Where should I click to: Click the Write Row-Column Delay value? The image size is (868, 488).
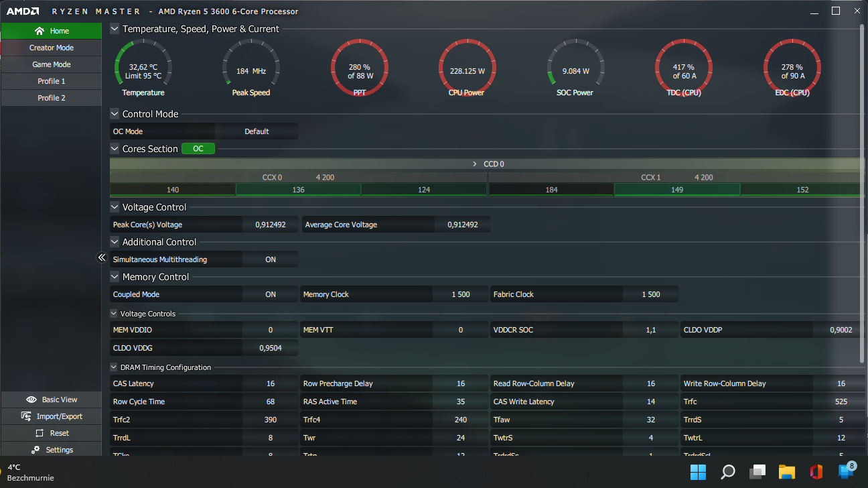pyautogui.click(x=841, y=383)
